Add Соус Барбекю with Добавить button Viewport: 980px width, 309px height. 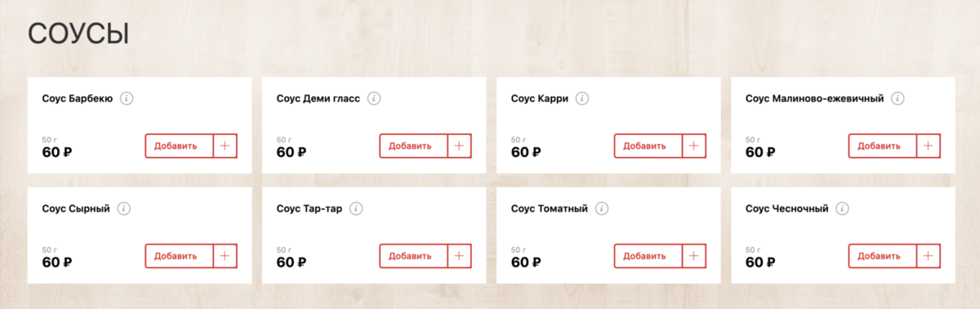coord(180,146)
